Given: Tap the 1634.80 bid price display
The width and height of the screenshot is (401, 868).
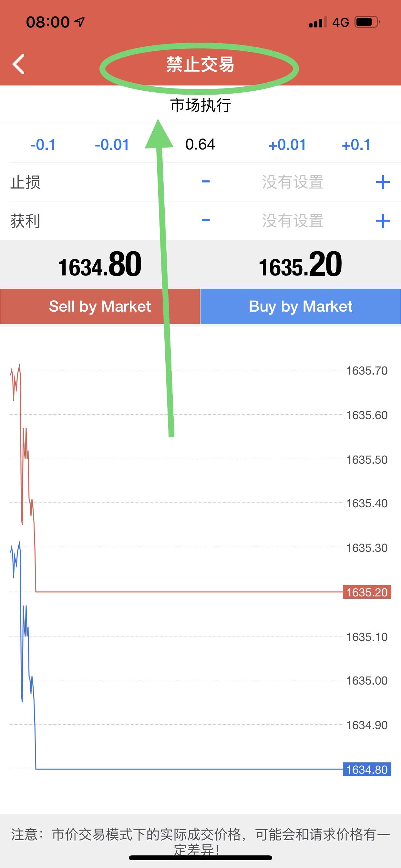Looking at the screenshot, I should pyautogui.click(x=100, y=265).
